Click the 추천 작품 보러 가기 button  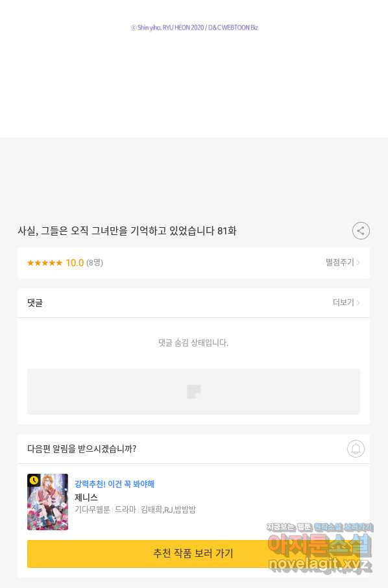coord(193,554)
